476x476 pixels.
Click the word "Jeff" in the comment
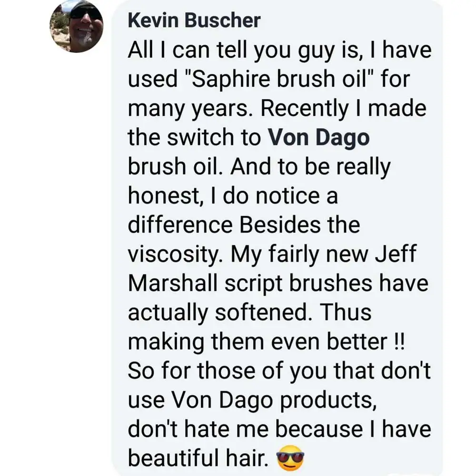(x=396, y=254)
